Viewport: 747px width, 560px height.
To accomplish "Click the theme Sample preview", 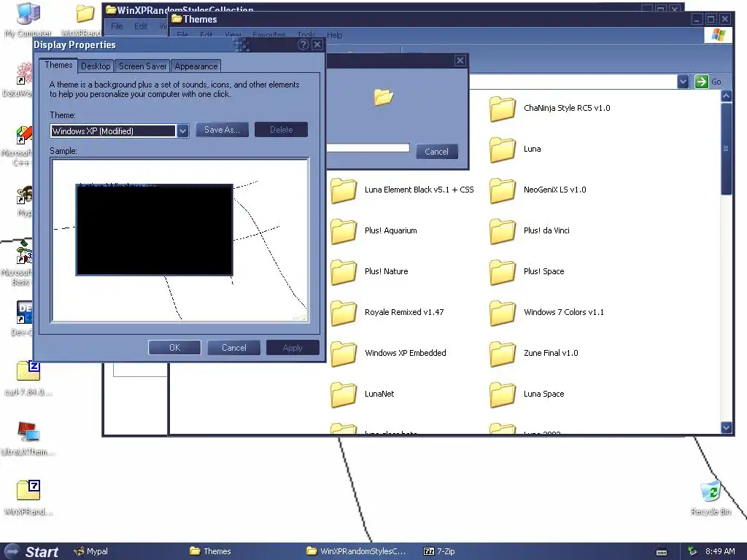I will point(179,241).
